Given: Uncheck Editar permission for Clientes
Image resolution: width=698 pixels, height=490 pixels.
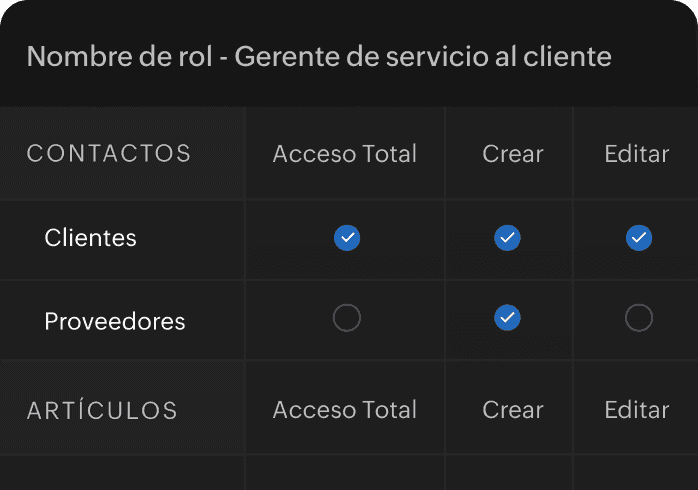Looking at the screenshot, I should tap(639, 238).
